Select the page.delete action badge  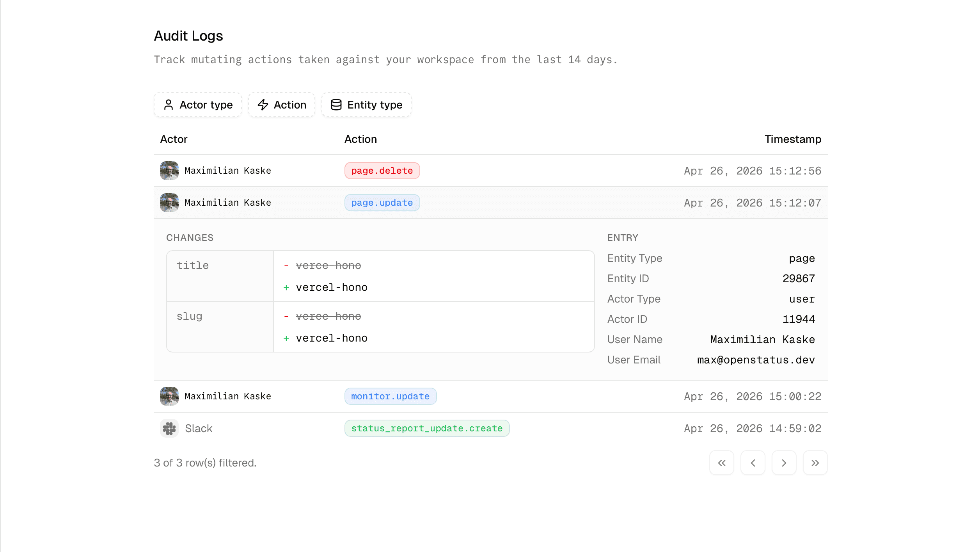click(x=382, y=171)
